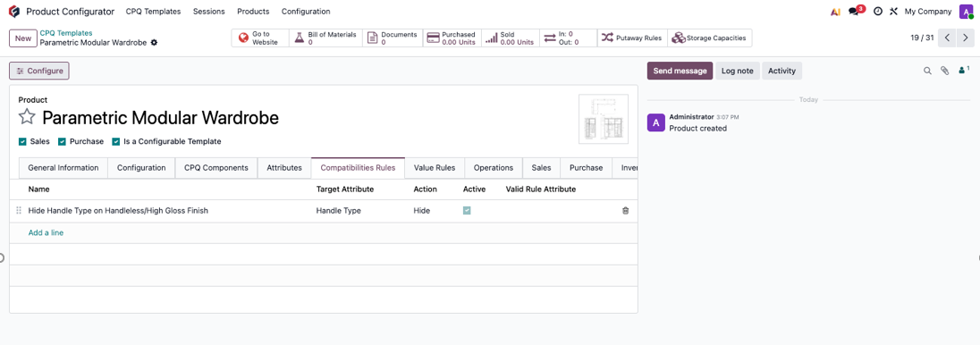The width and height of the screenshot is (980, 345).
Task: Toggle the Sales checkbox
Action: [x=22, y=142]
